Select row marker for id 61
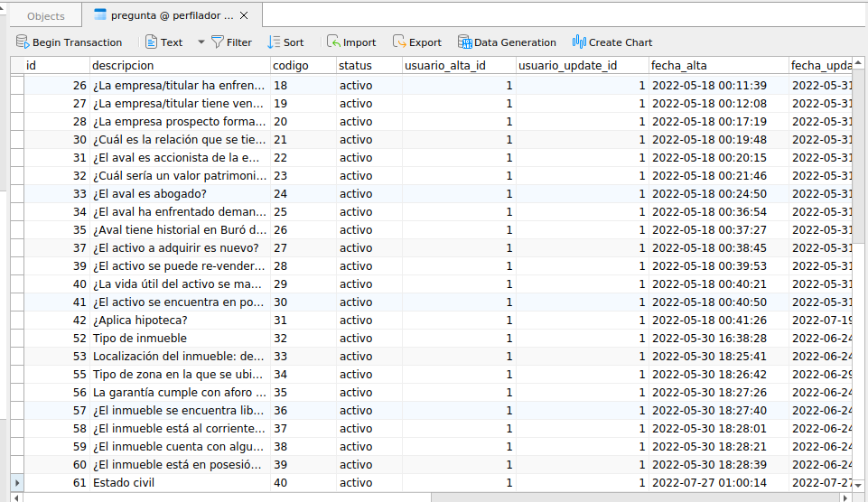Image resolution: width=868 pixels, height=502 pixels. click(16, 483)
